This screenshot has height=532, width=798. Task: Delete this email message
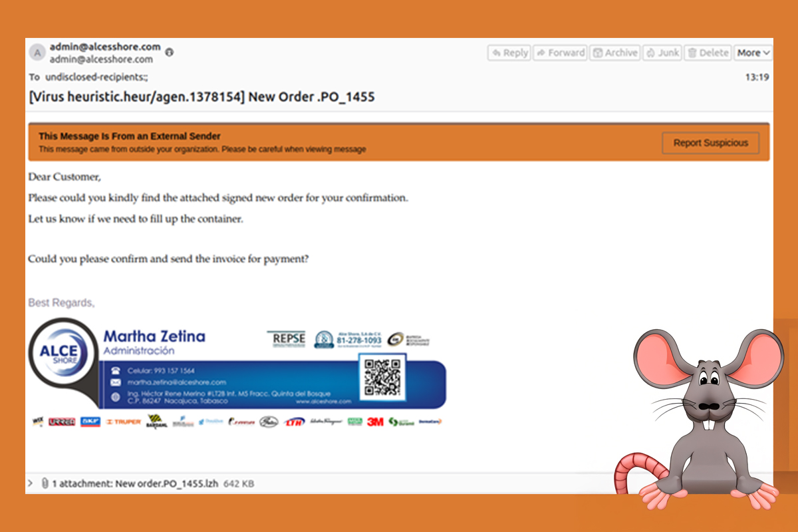pos(708,53)
